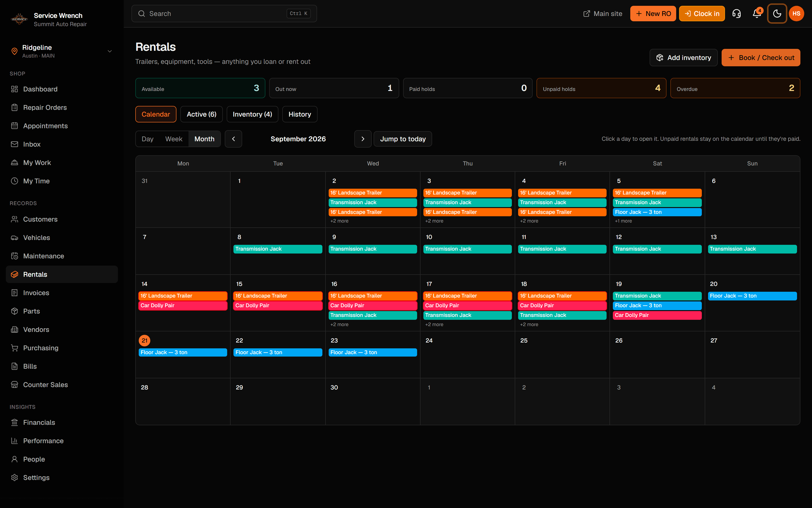This screenshot has height=508, width=812.
Task: Click Add inventory
Action: (683, 58)
